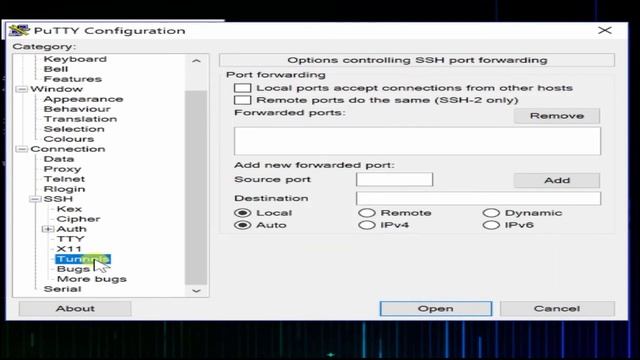Image resolution: width=640 pixels, height=360 pixels.
Task: Collapse the Window tree node
Action: 22,89
